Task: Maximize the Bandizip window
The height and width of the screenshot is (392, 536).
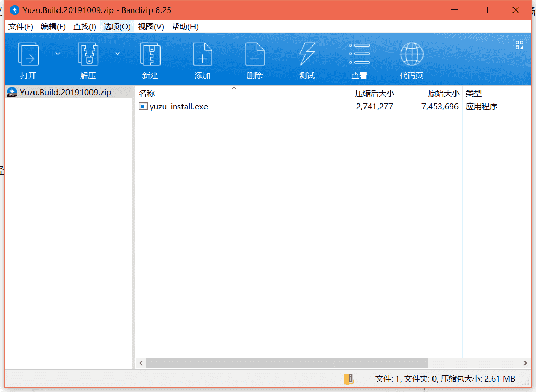Action: tap(485, 10)
